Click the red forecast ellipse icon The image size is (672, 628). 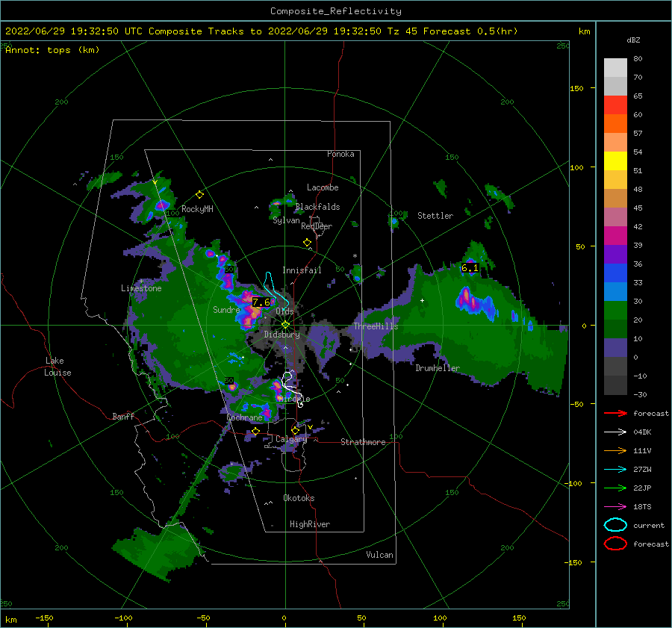pos(615,544)
